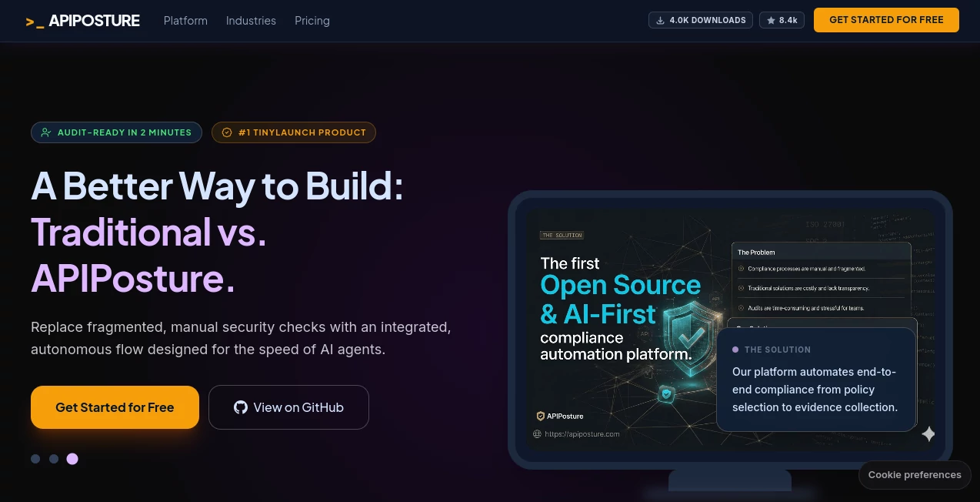The width and height of the screenshot is (980, 502).
Task: Click the small APIPosture shield logo in the slide
Action: click(x=541, y=416)
